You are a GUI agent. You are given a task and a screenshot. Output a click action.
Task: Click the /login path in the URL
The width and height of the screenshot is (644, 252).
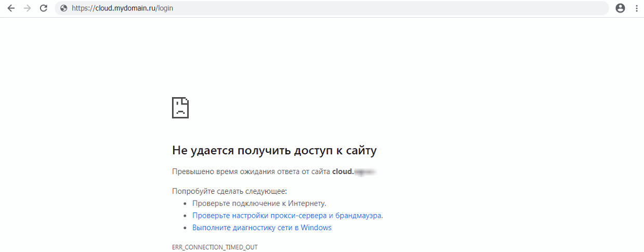165,8
